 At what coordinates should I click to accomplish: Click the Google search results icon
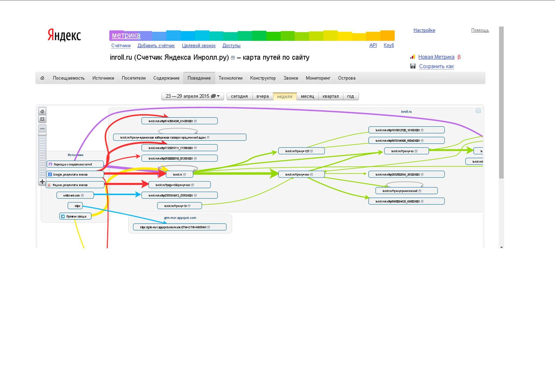(x=50, y=175)
